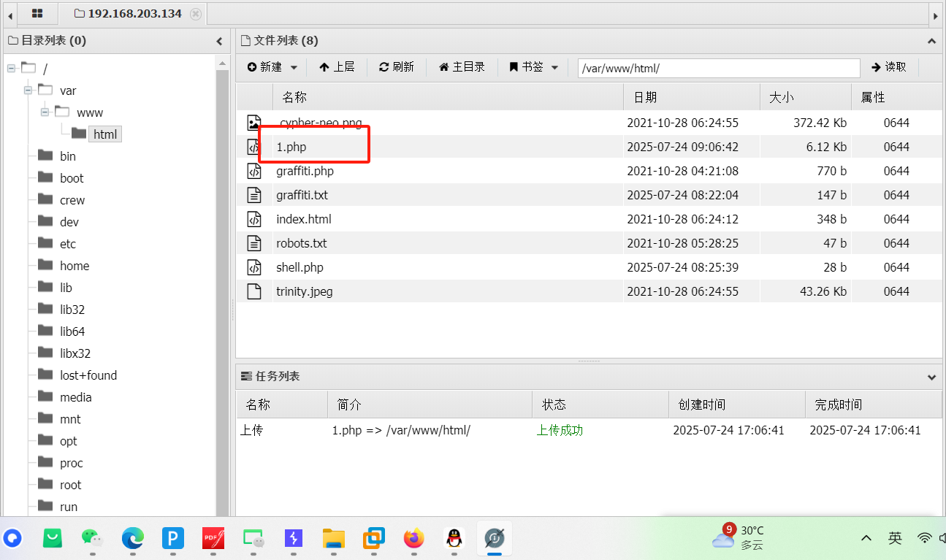Screen dimensions: 946x560
Task: Click the 读取 Read button
Action: point(889,67)
